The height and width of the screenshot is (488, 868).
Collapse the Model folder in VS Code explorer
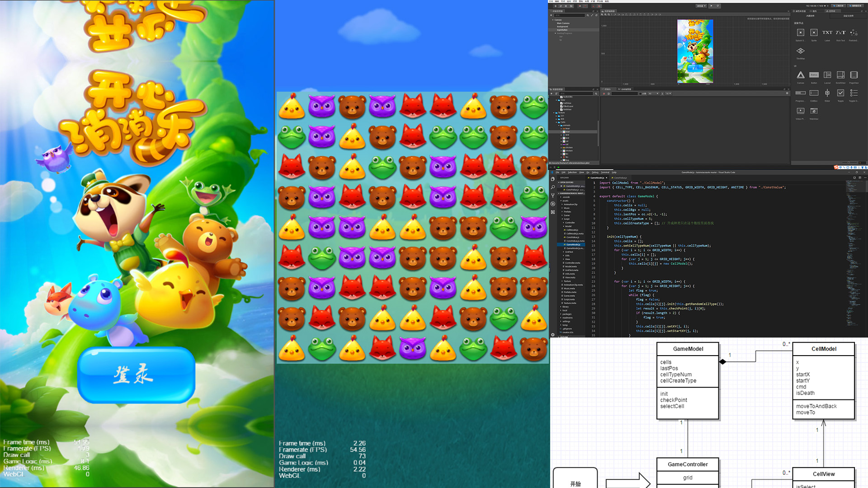coord(567,226)
